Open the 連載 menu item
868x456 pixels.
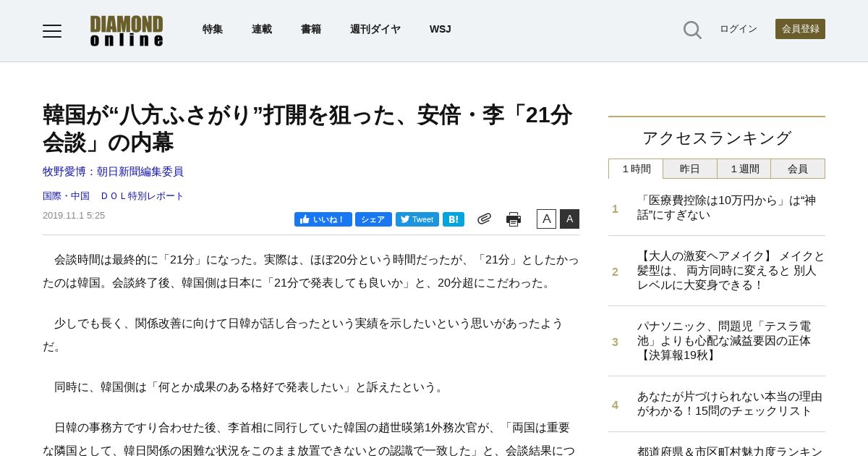point(262,29)
